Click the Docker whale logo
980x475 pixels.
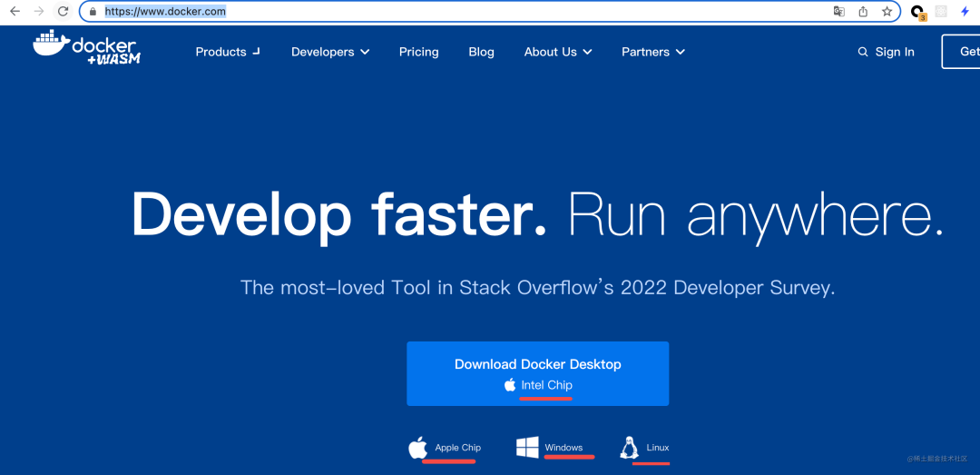pos(87,47)
